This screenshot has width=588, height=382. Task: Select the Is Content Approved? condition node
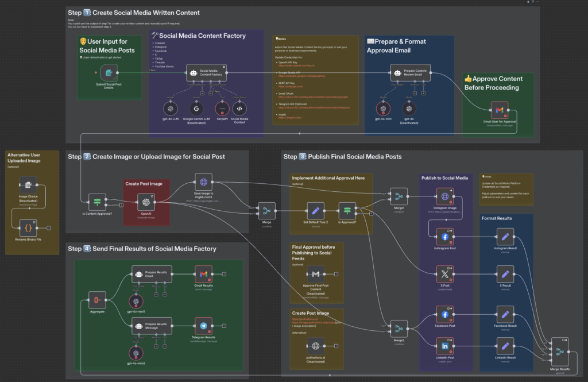(x=96, y=202)
